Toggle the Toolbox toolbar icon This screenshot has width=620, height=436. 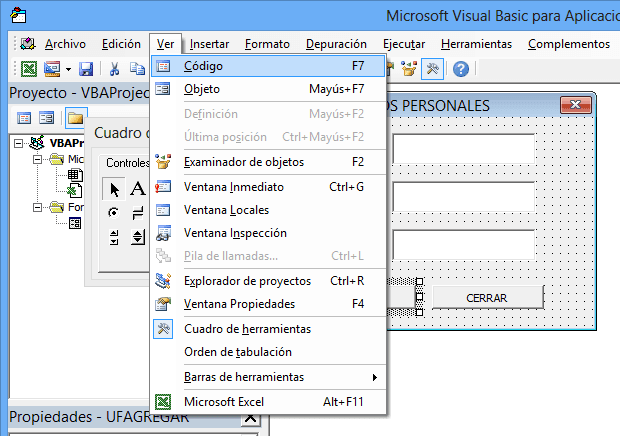pyautogui.click(x=432, y=69)
